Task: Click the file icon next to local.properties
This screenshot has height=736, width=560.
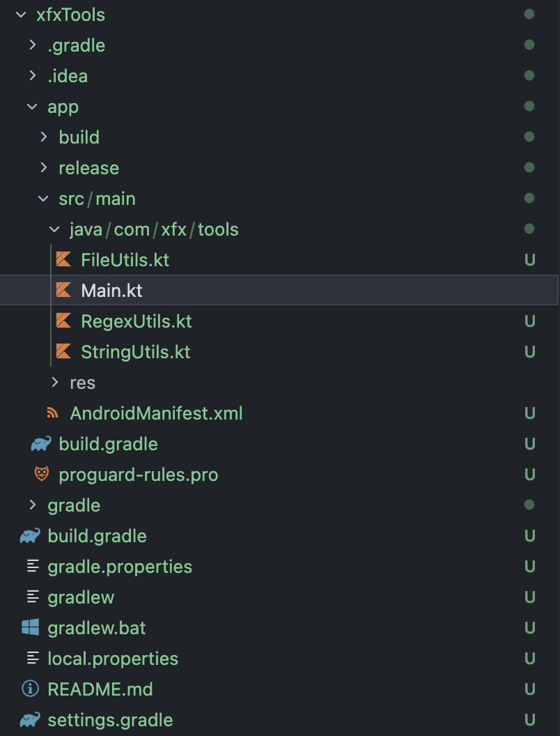Action: pyautogui.click(x=32, y=659)
